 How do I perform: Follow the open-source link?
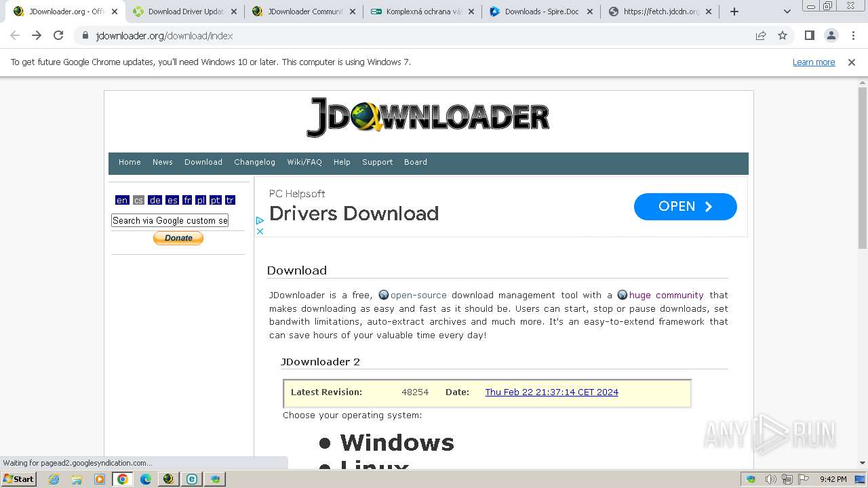pyautogui.click(x=418, y=295)
